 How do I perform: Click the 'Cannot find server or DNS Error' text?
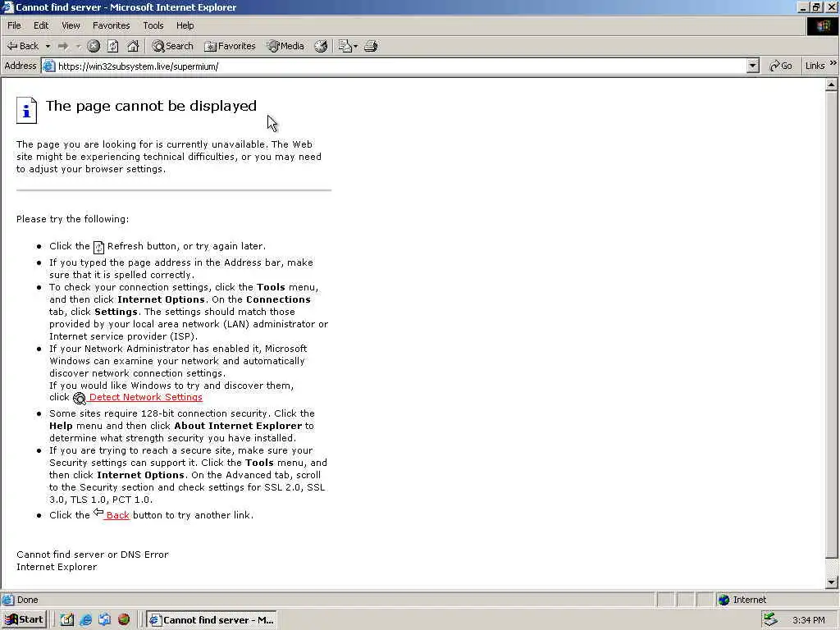tap(92, 555)
